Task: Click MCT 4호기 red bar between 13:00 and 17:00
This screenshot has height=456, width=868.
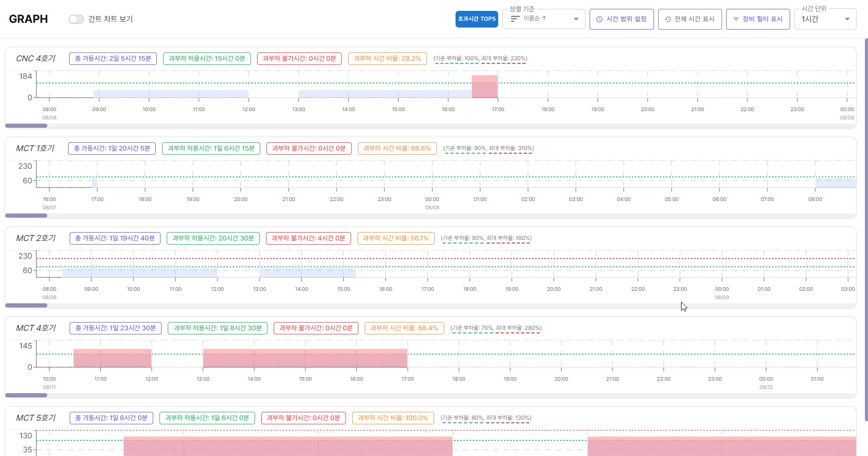Action: pyautogui.click(x=305, y=358)
